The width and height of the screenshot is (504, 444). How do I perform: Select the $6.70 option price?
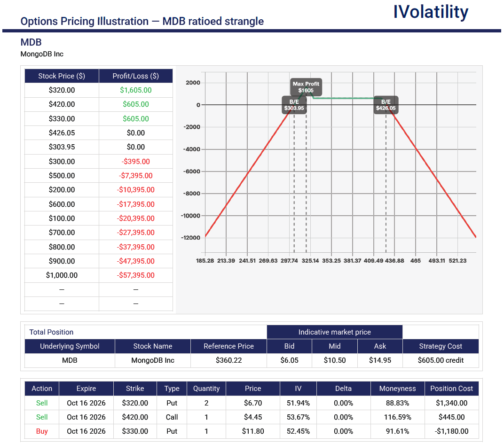pyautogui.click(x=253, y=403)
